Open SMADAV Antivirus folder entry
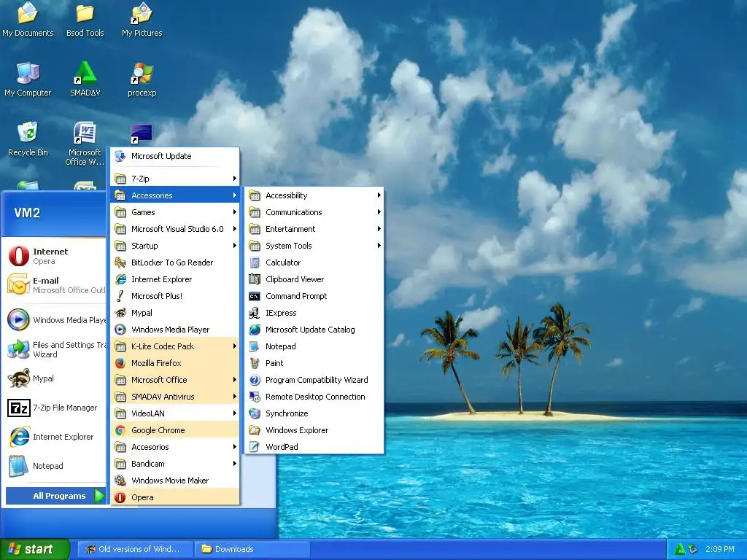The width and height of the screenshot is (747, 560). [x=175, y=397]
